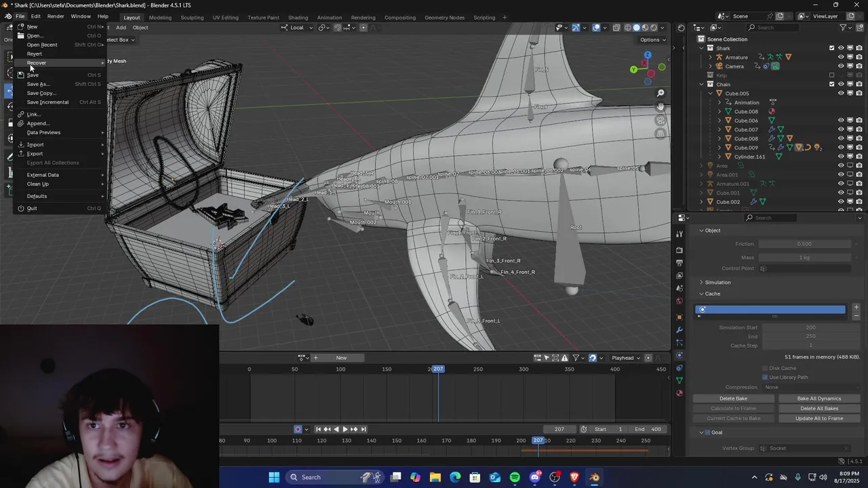Click the Delete Bake button
Image resolution: width=868 pixels, height=488 pixels.
[733, 399]
